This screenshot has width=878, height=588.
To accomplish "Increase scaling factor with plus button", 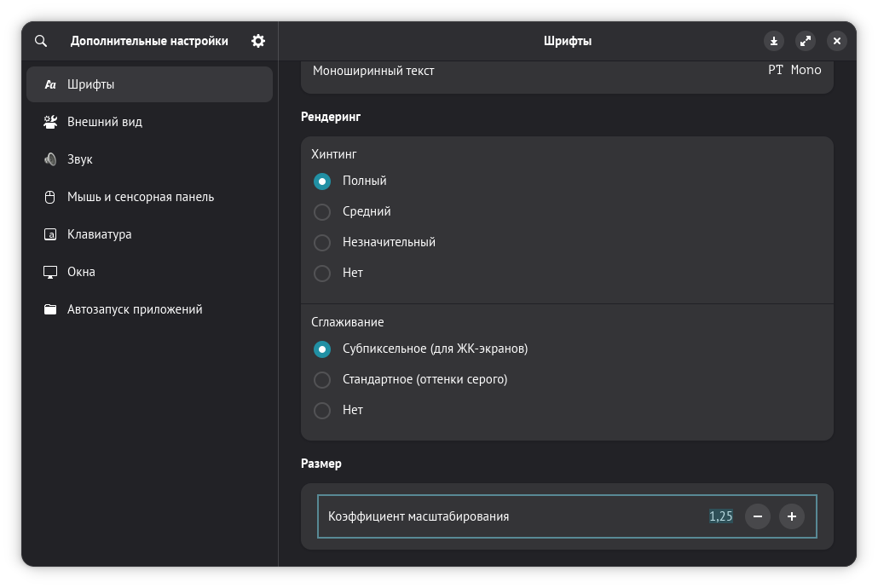I will pos(792,516).
